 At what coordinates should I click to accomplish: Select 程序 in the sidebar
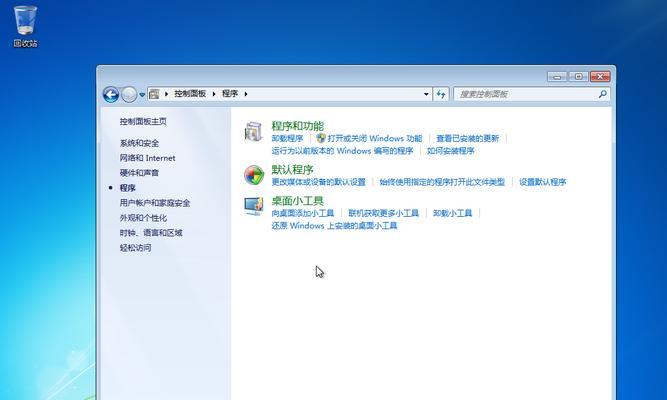128,188
